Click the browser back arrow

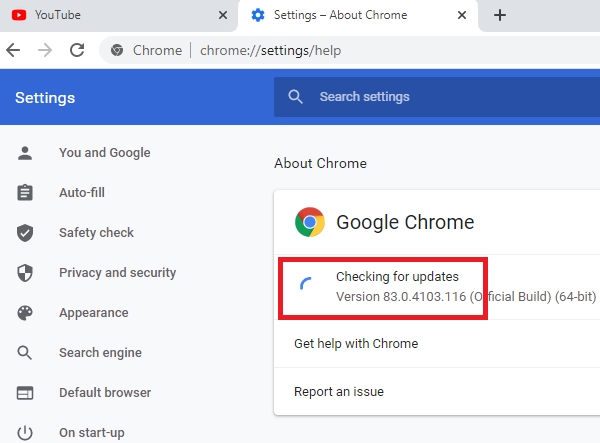[x=13, y=50]
